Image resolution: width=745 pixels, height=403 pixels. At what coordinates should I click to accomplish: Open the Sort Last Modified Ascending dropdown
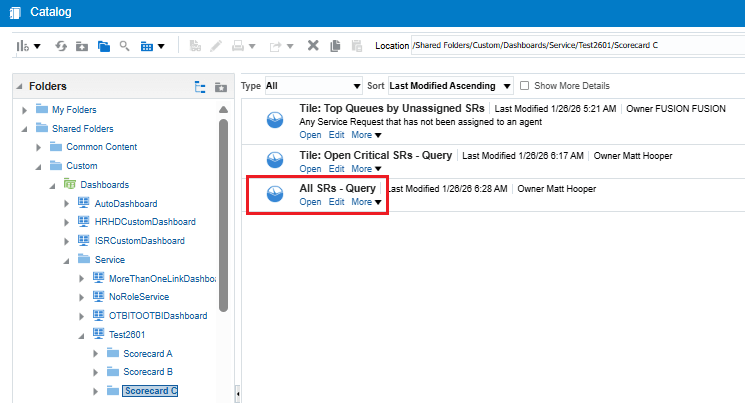coord(450,86)
